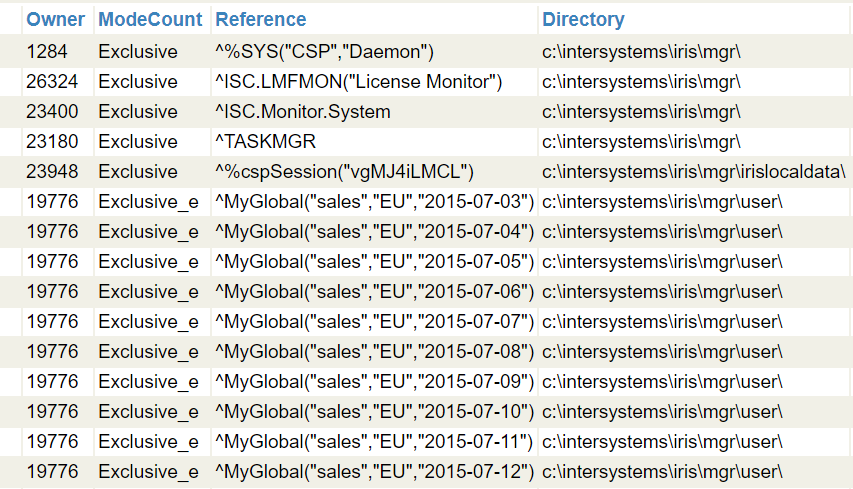Screen dimensions: 853x489
Task: Select the ^ISC.Monitor.System reference
Action: pos(302,111)
